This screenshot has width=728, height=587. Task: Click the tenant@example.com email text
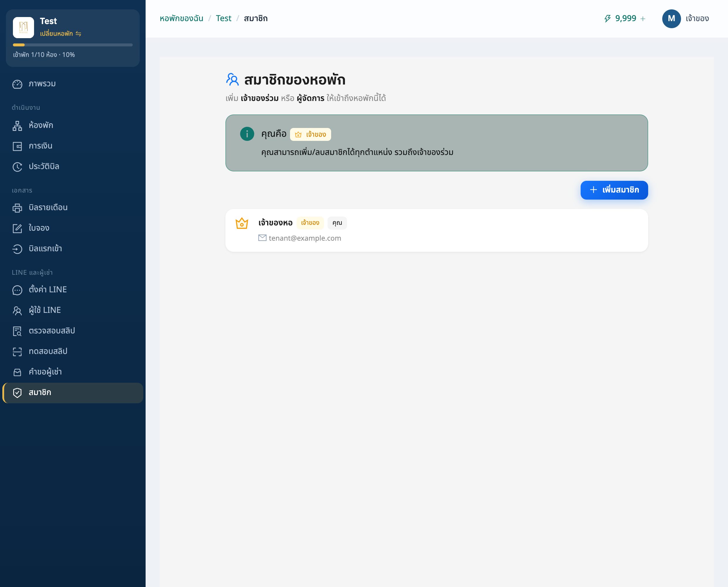(x=305, y=238)
